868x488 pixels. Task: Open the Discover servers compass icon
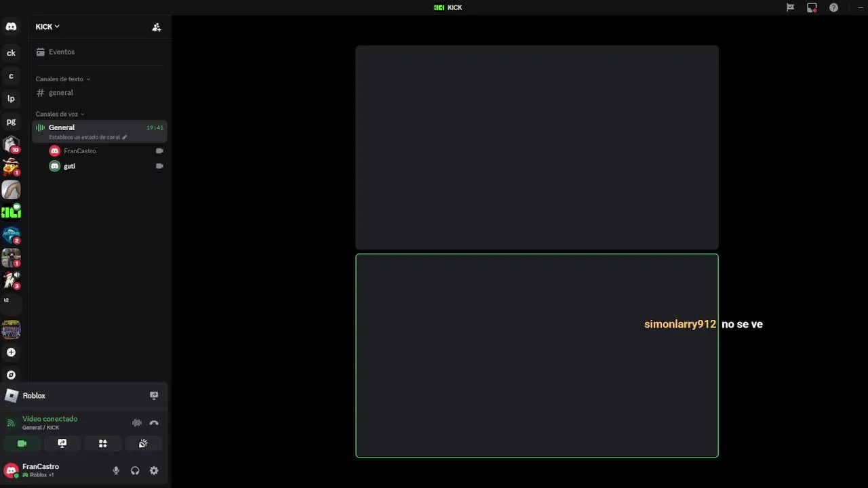(x=11, y=375)
